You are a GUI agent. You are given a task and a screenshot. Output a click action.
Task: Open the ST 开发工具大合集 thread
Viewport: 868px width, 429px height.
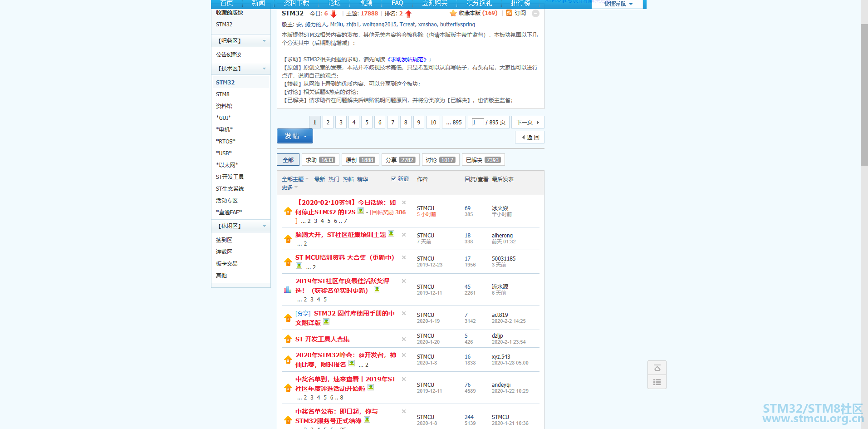pyautogui.click(x=323, y=339)
